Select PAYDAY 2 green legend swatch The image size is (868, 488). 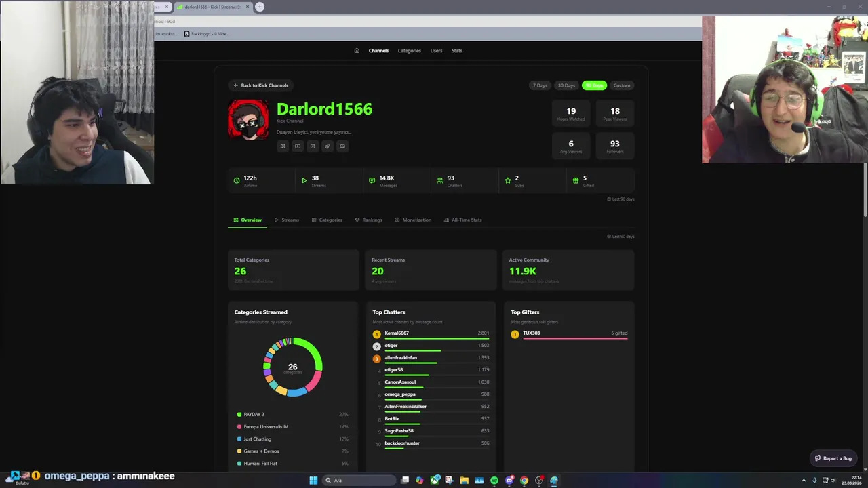[x=239, y=414]
